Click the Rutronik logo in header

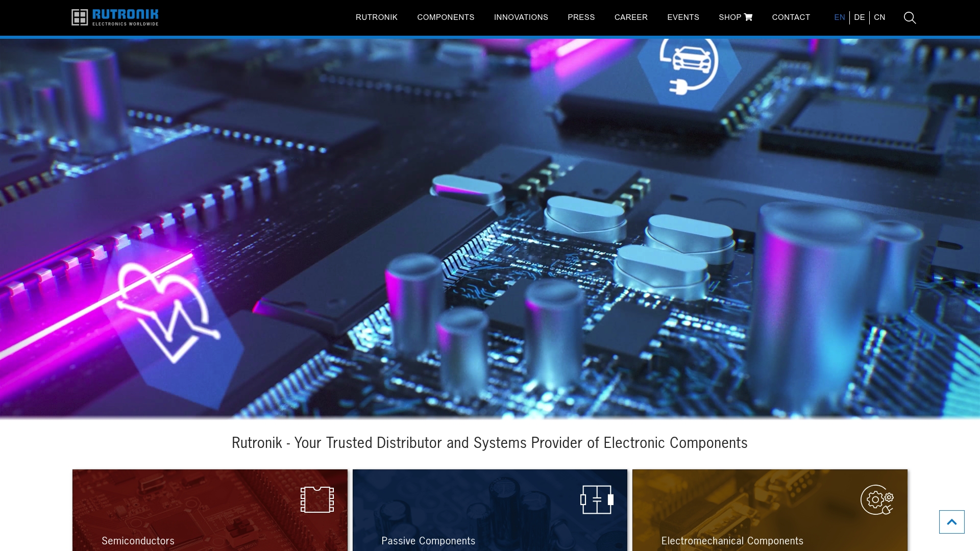click(x=115, y=17)
